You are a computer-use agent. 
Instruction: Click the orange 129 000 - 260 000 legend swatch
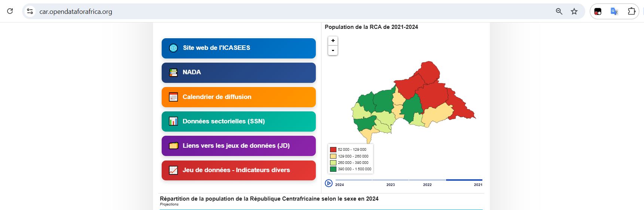click(333, 156)
